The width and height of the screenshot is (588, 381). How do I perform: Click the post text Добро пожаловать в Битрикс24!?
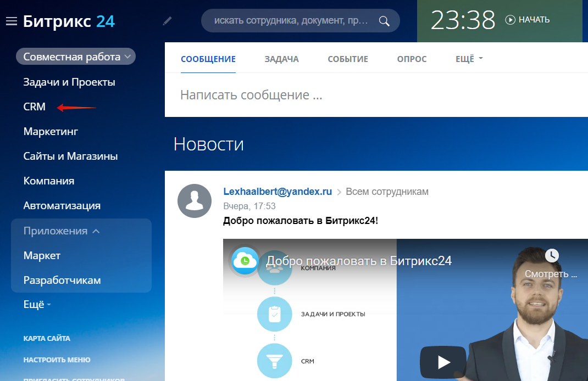[301, 221]
